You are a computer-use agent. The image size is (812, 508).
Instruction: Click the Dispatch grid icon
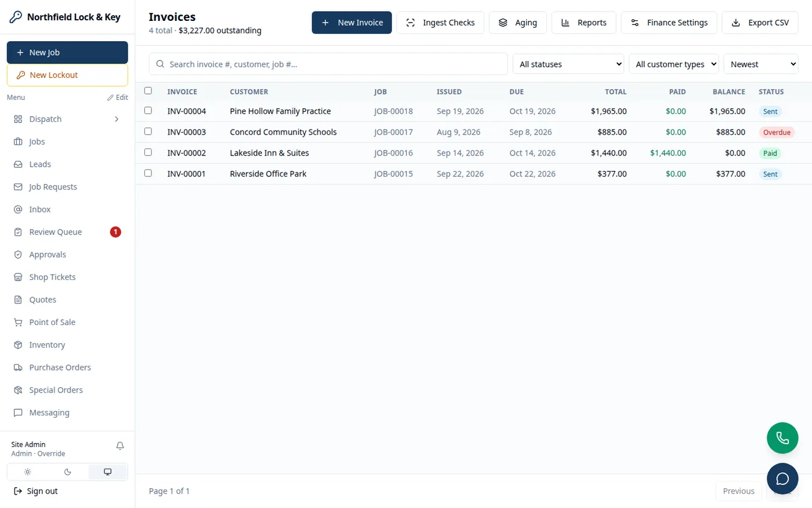point(18,119)
